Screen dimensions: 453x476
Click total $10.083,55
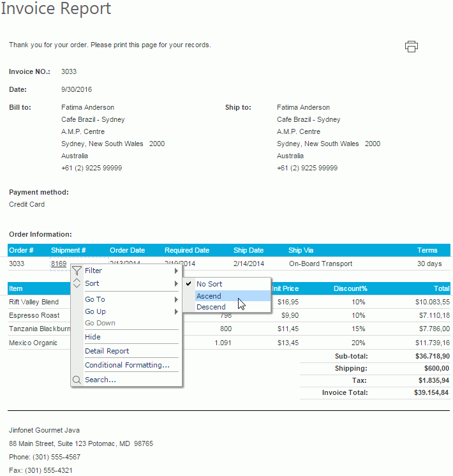point(433,302)
